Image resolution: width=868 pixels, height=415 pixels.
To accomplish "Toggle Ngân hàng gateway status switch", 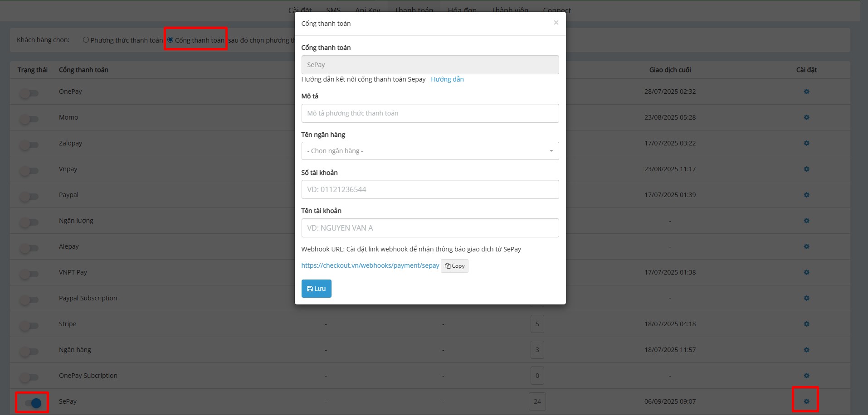I will coord(29,352).
